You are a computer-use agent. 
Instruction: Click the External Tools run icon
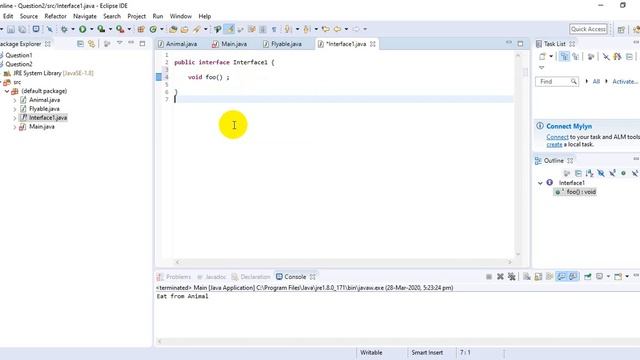coord(120,29)
